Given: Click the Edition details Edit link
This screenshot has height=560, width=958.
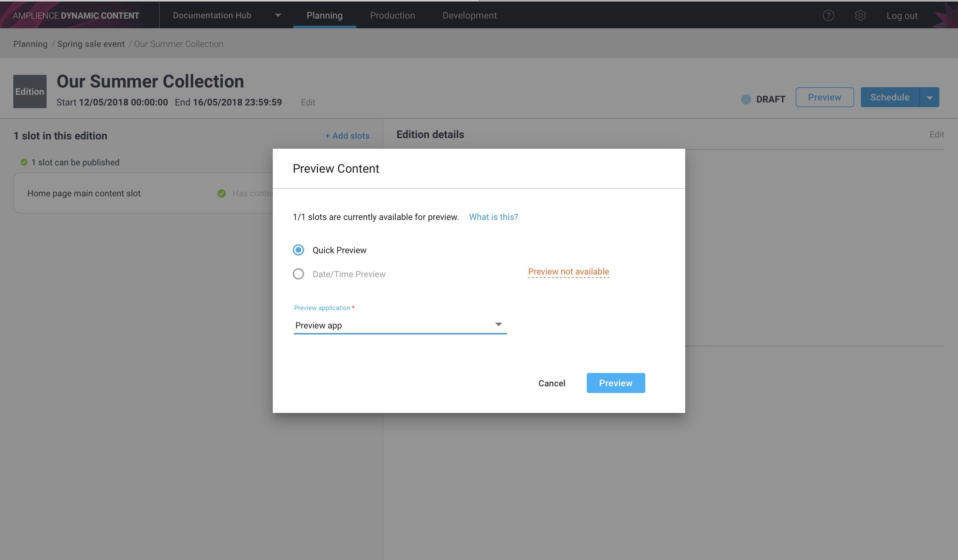Looking at the screenshot, I should click(937, 134).
